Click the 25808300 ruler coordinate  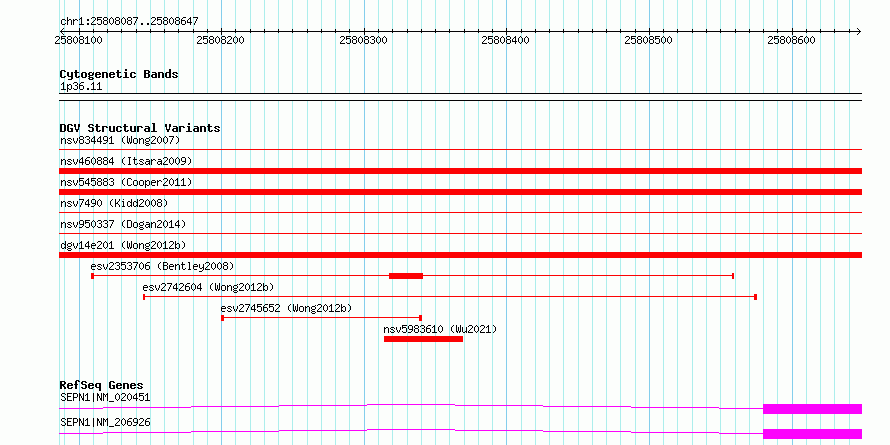pyautogui.click(x=363, y=40)
